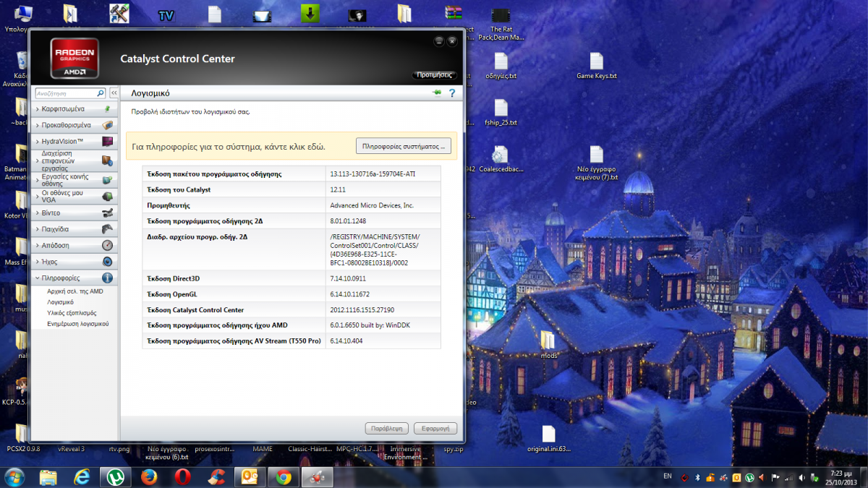The height and width of the screenshot is (488, 868).
Task: Click the search magnifier icon in sidebar
Action: coord(100,93)
